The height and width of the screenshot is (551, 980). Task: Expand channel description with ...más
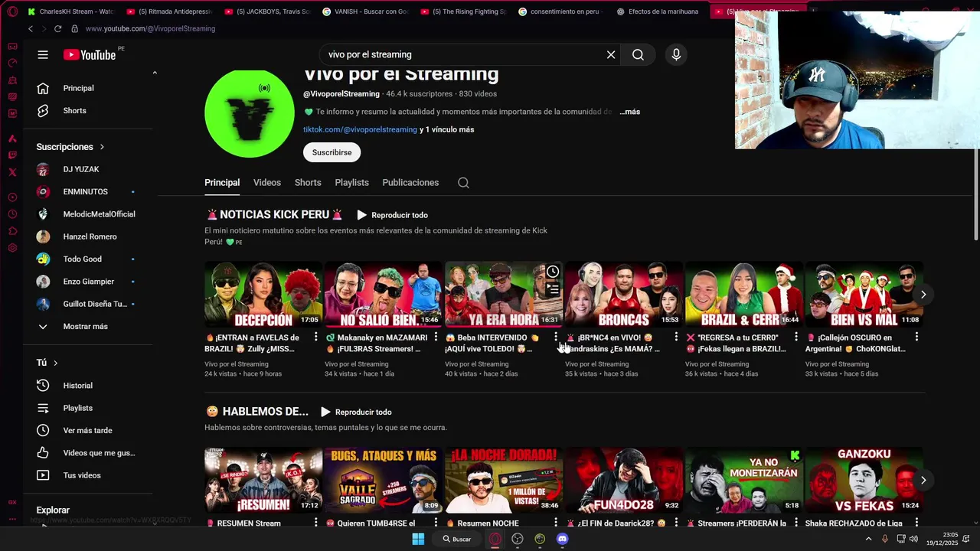629,112
